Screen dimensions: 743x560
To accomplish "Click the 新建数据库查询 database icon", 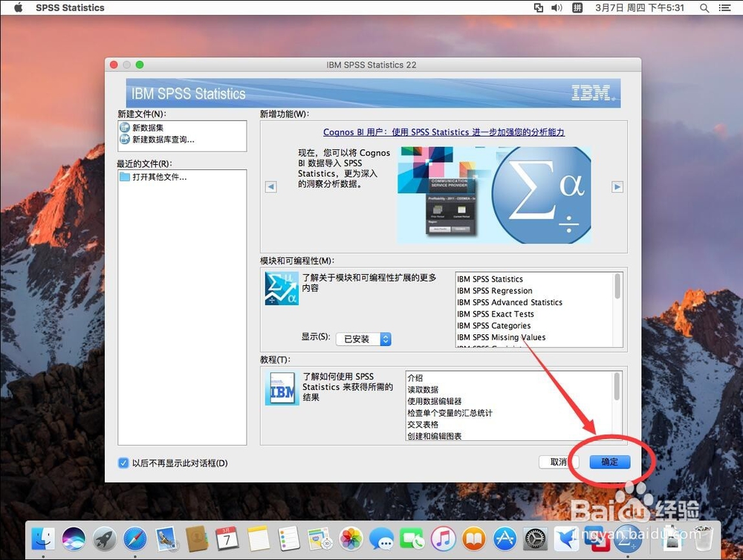I will (125, 140).
